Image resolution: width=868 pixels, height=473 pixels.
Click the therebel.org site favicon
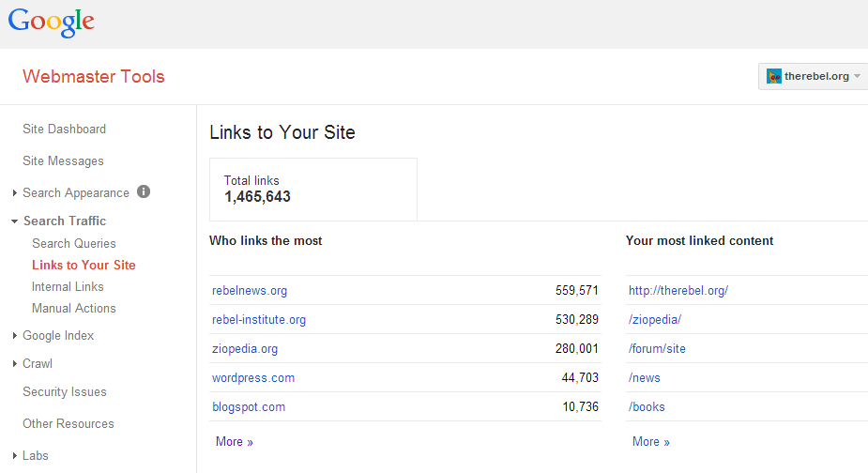click(773, 76)
